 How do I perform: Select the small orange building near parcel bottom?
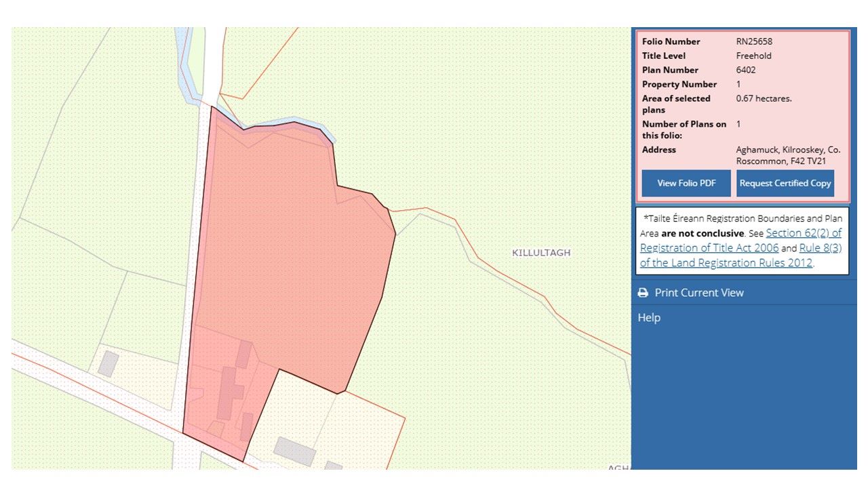coord(216,428)
